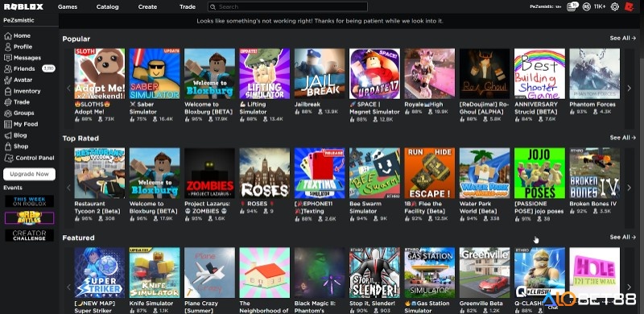This screenshot has width=644, height=314.
Task: Open the Adopt Me game thumbnail
Action: coord(99,73)
